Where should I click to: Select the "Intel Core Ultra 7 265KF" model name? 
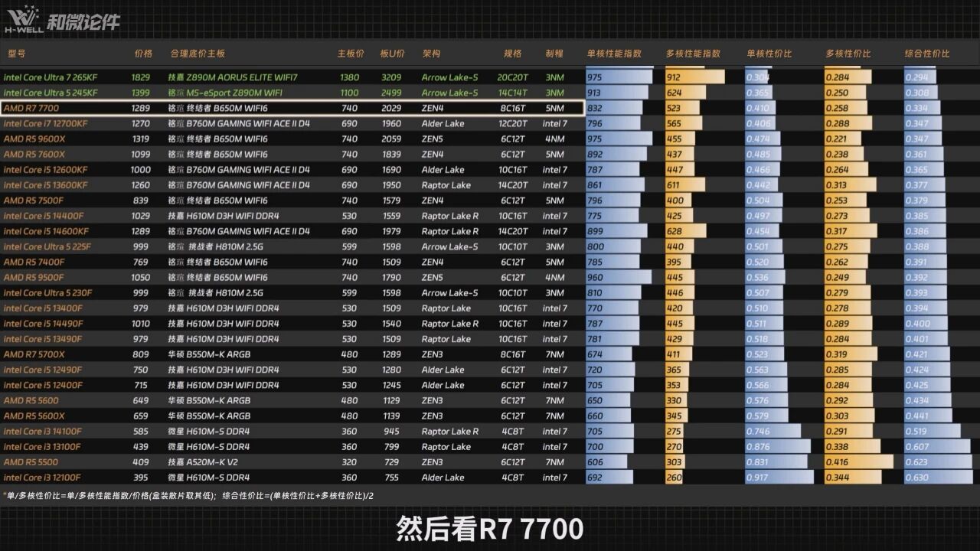point(51,77)
